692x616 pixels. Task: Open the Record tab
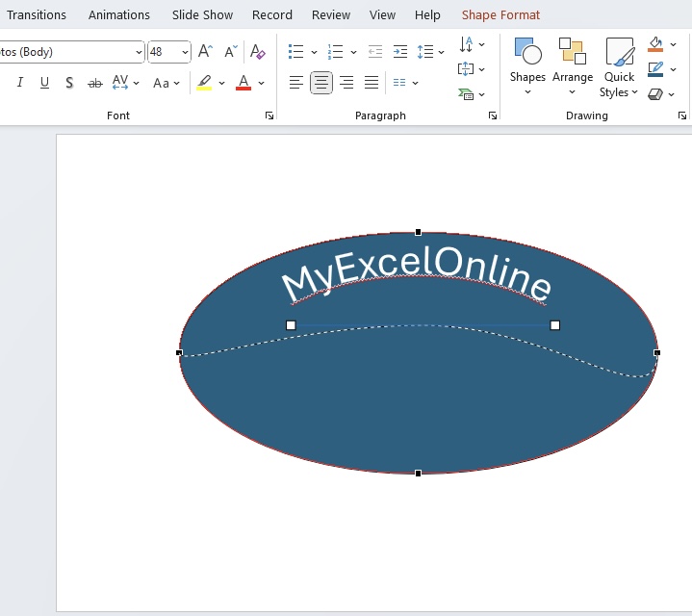[271, 15]
